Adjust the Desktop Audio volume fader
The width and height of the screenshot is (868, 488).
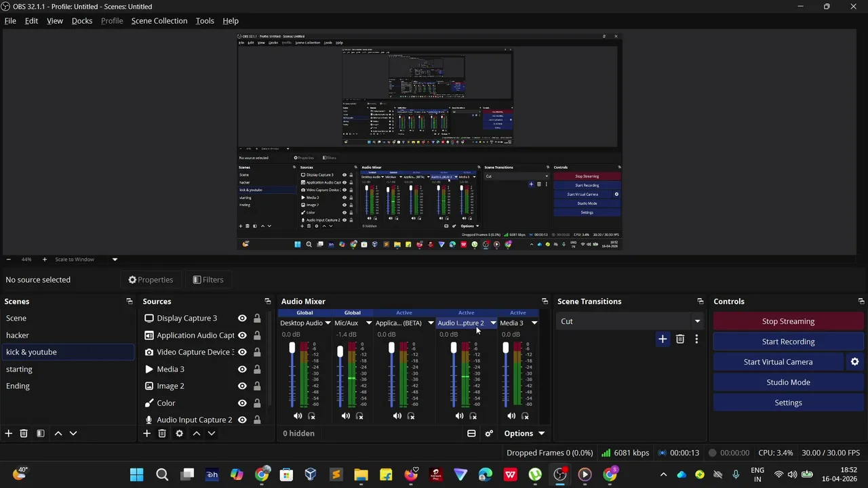coord(292,348)
